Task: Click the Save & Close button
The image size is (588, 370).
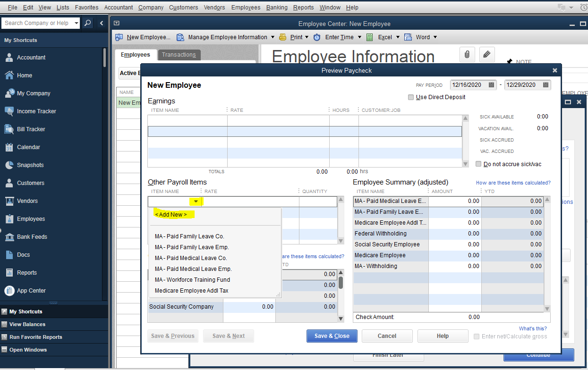Action: coord(332,336)
